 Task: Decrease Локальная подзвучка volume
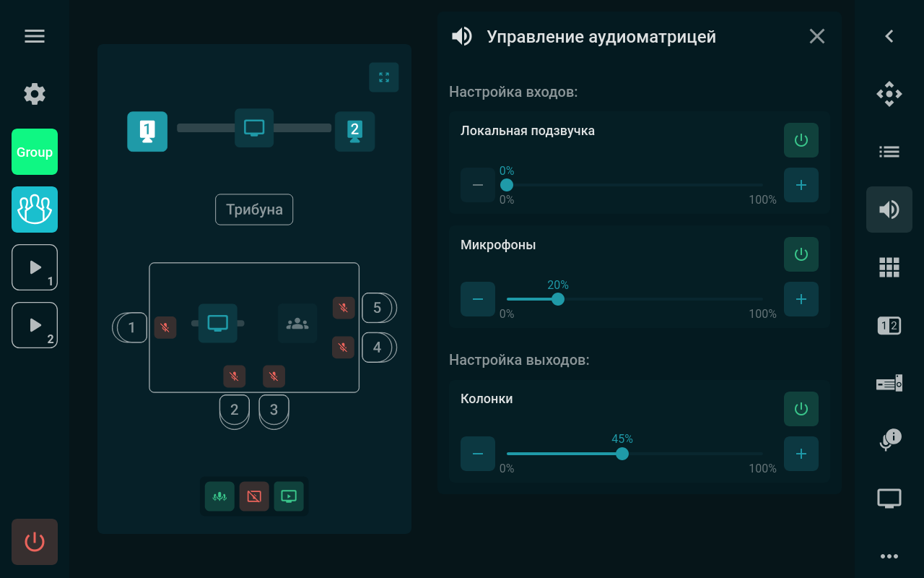[478, 185]
